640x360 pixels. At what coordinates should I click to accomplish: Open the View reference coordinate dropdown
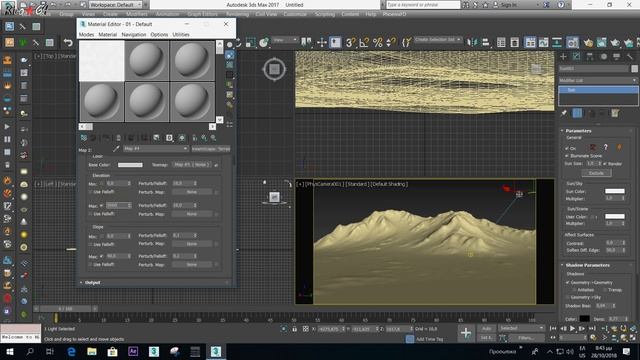286,40
